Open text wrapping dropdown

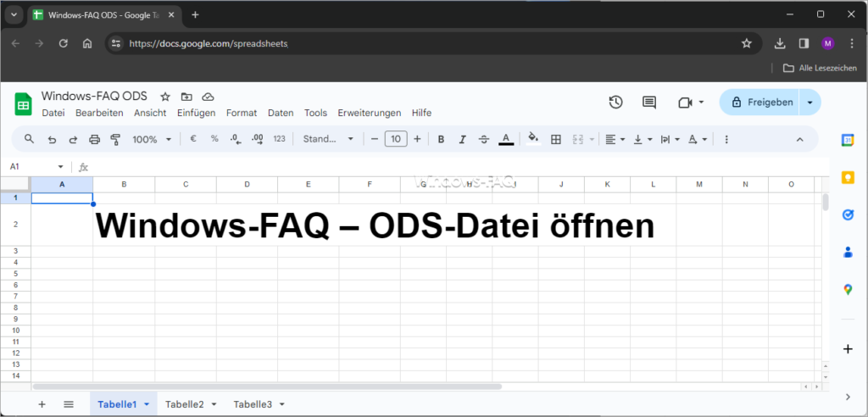click(670, 140)
